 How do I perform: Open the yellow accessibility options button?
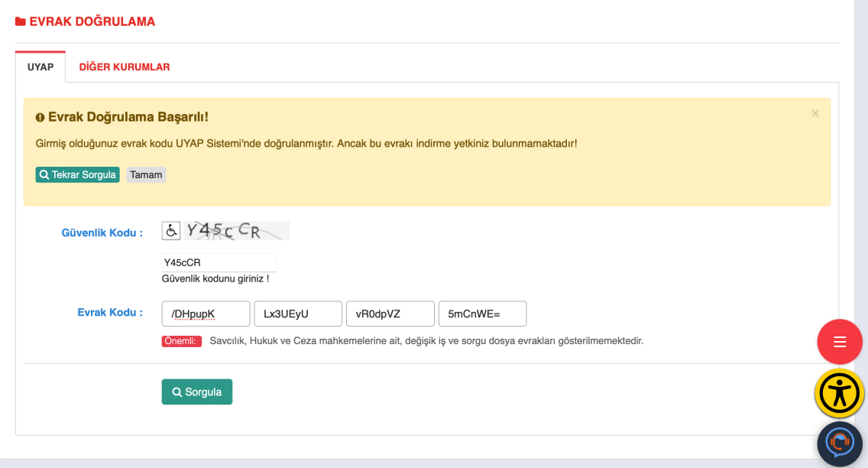(839, 394)
